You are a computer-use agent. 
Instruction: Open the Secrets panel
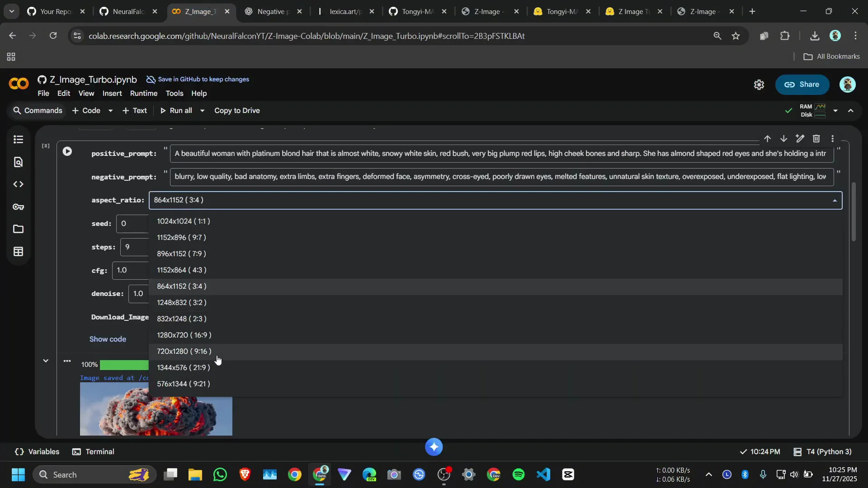tap(18, 207)
